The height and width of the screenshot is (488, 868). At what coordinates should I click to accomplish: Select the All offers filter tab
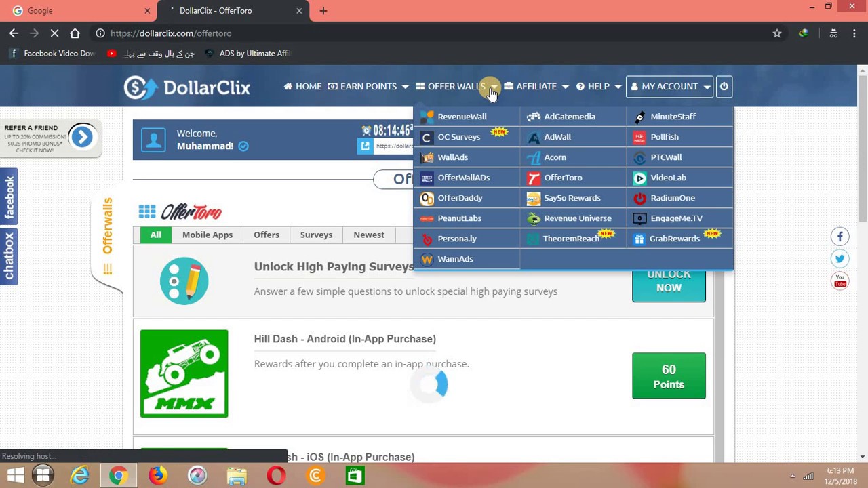click(156, 235)
